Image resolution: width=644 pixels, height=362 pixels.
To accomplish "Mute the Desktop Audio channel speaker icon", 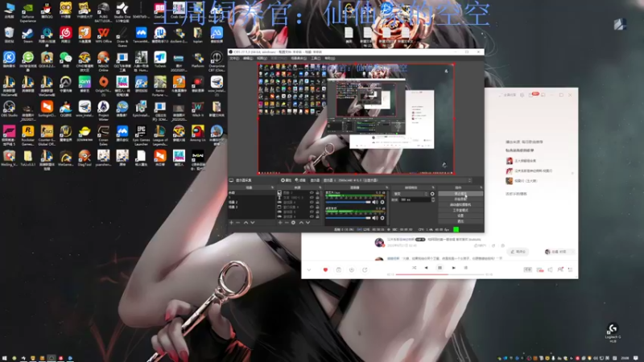I will pos(375,218).
